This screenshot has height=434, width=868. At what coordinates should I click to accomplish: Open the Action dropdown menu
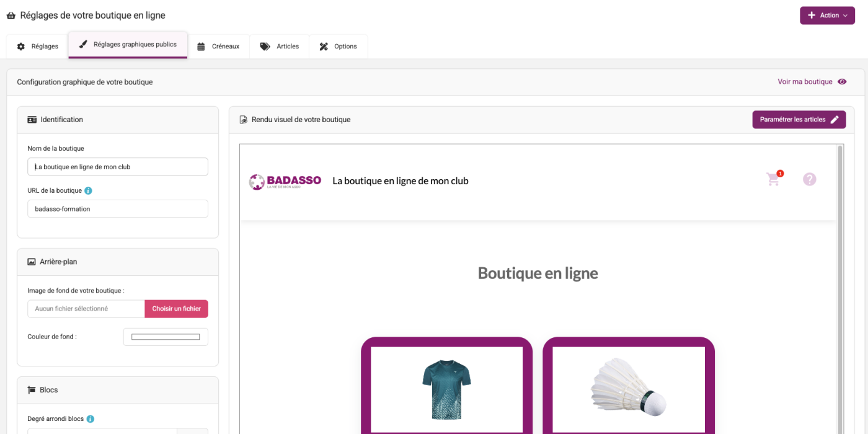(x=827, y=14)
